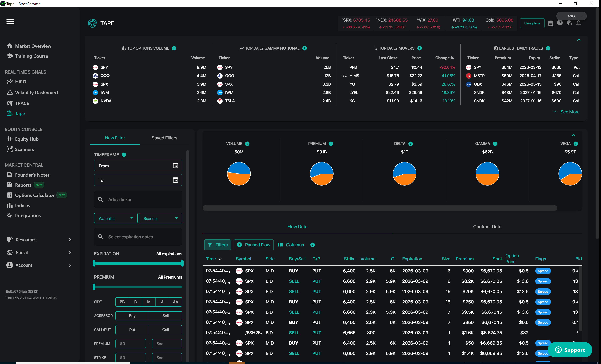Click the Paused Flow button
601x364 pixels.
[x=254, y=245]
